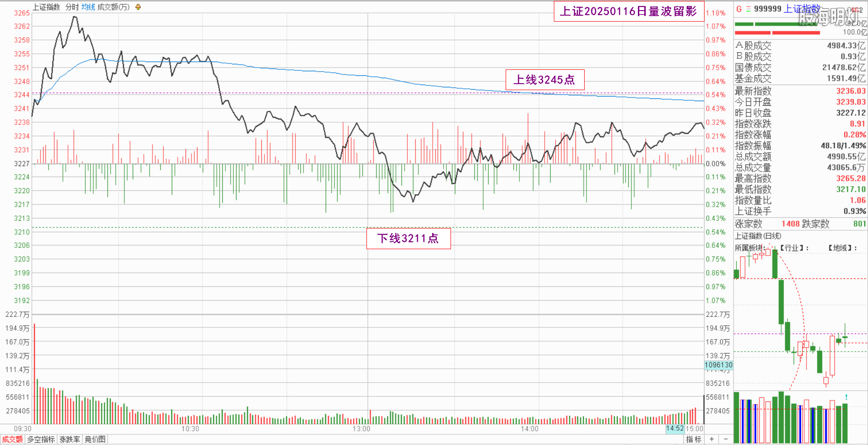Click the 14:00 time axis label
868x445 pixels.
(x=530, y=428)
